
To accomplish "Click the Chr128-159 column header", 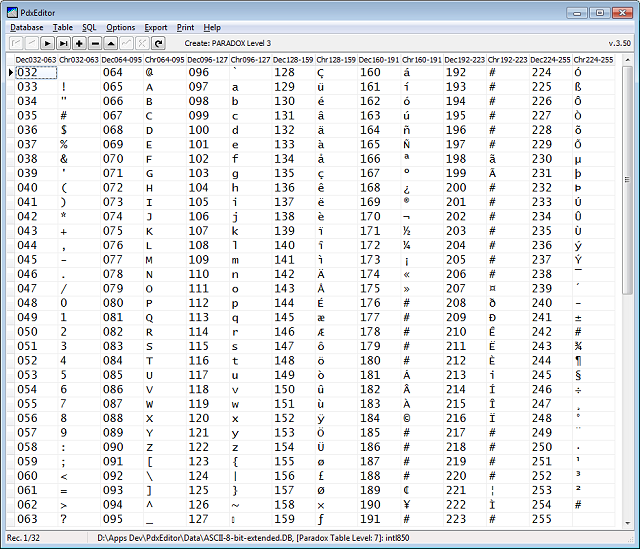I will pyautogui.click(x=336, y=60).
